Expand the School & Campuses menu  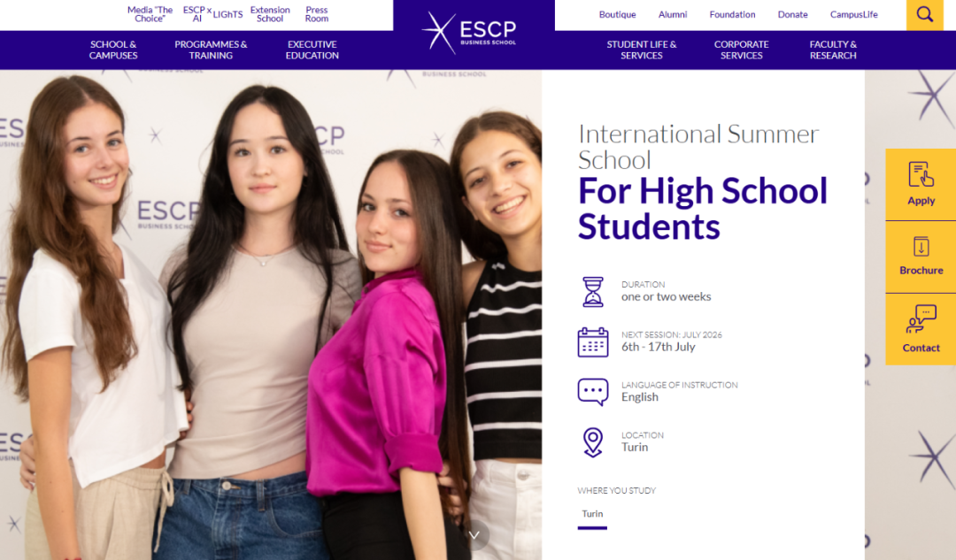[113, 50]
